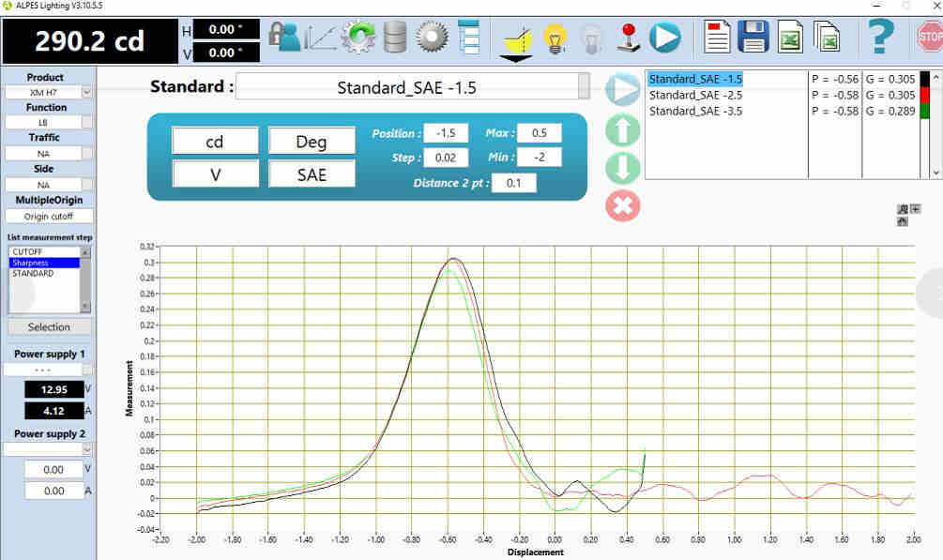The width and height of the screenshot is (943, 560).
Task: Start measurement with toolbar play button
Action: pos(665,37)
